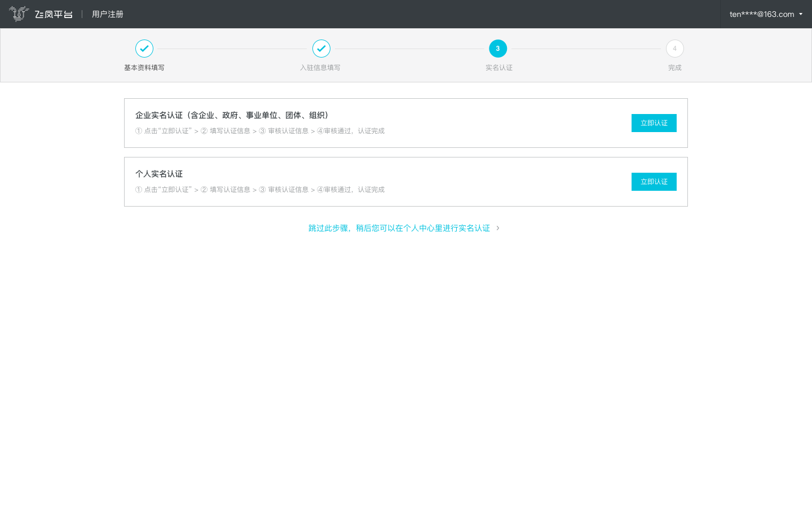
Task: Click the steps description under 个人实名认证
Action: 260,190
